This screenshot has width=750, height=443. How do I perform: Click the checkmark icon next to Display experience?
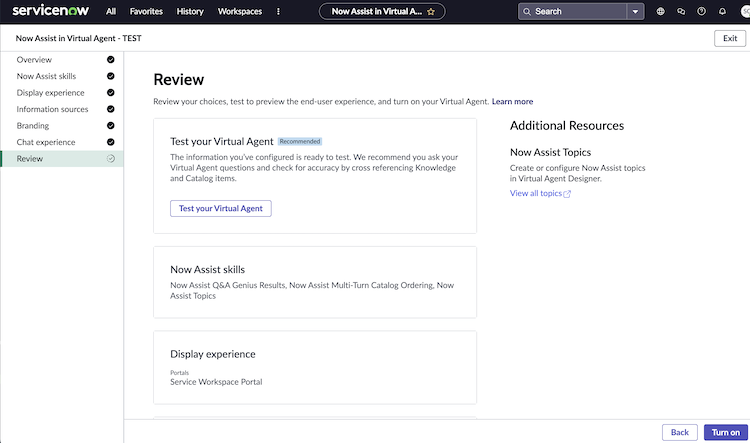[110, 93]
